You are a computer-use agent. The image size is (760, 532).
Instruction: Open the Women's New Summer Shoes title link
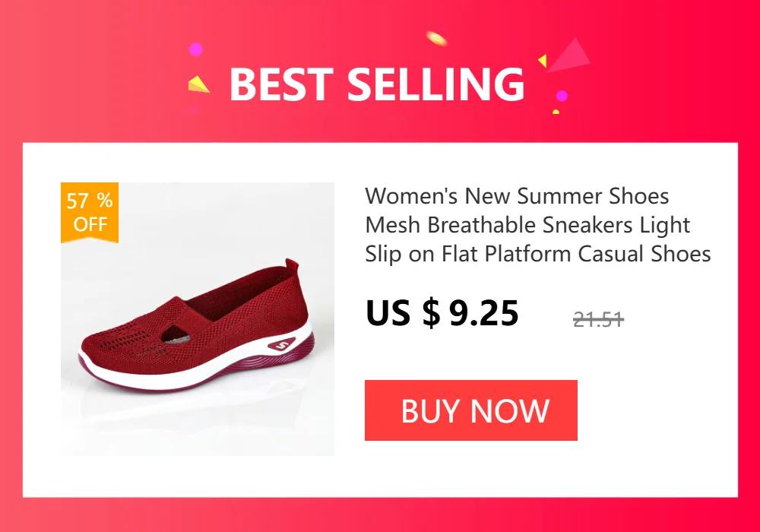(x=537, y=224)
